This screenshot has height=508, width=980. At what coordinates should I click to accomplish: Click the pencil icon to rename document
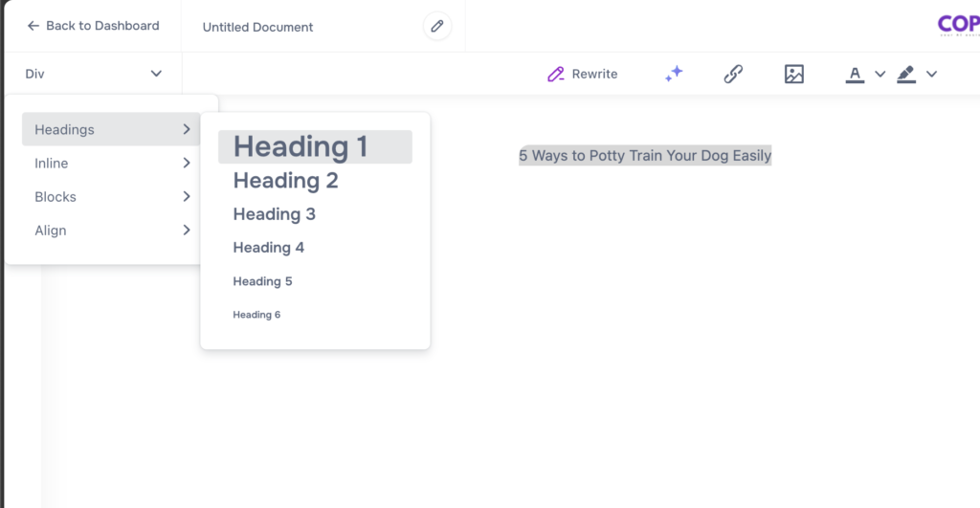coord(437,27)
